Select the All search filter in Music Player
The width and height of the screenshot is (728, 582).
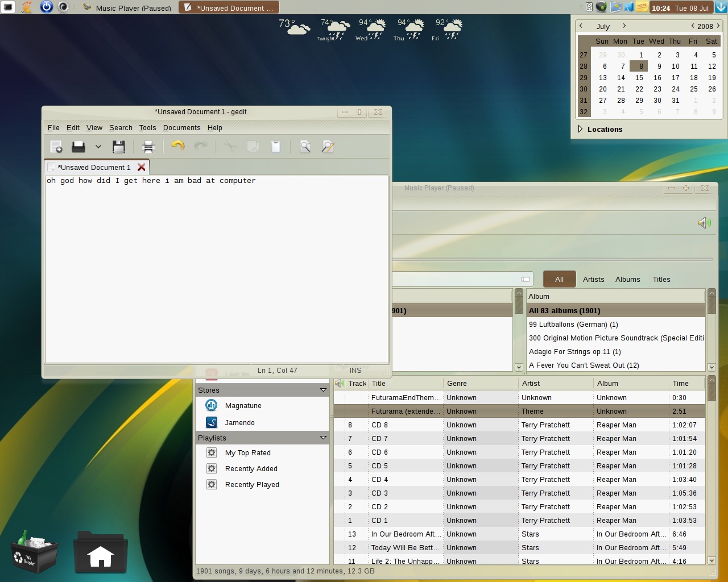[x=559, y=279]
